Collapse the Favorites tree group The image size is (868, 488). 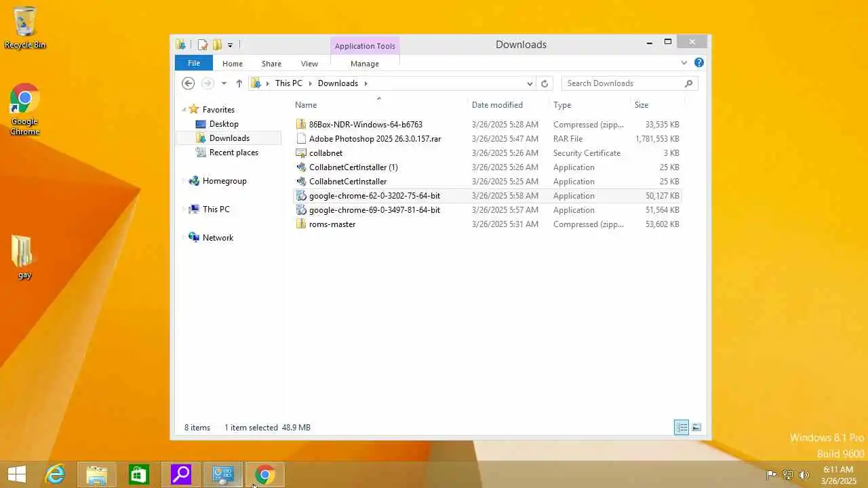(184, 110)
